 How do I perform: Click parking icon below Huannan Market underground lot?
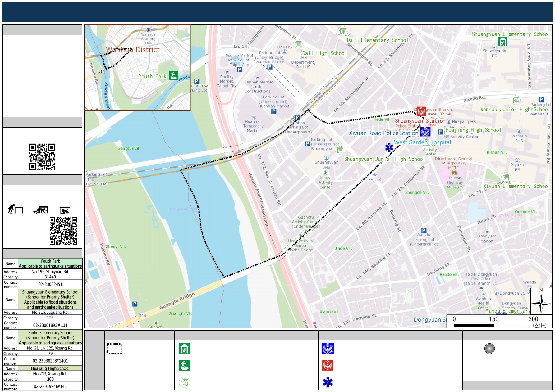coord(273,111)
